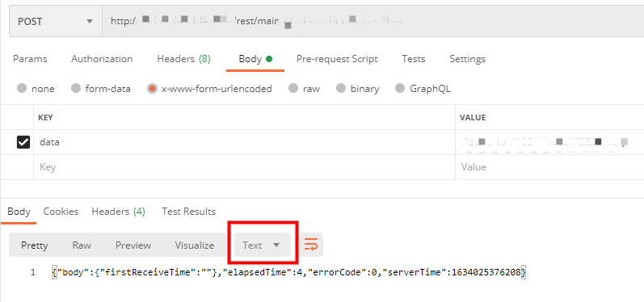Click the request URL field
This screenshot has height=302, width=644.
(373, 21)
